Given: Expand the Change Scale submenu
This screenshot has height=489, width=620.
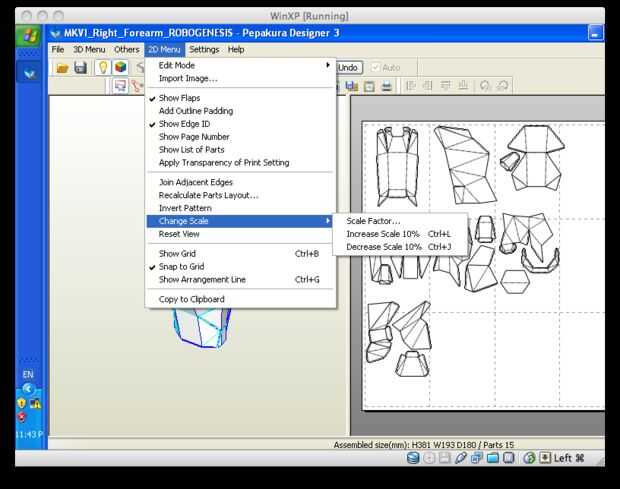Looking at the screenshot, I should tap(241, 221).
